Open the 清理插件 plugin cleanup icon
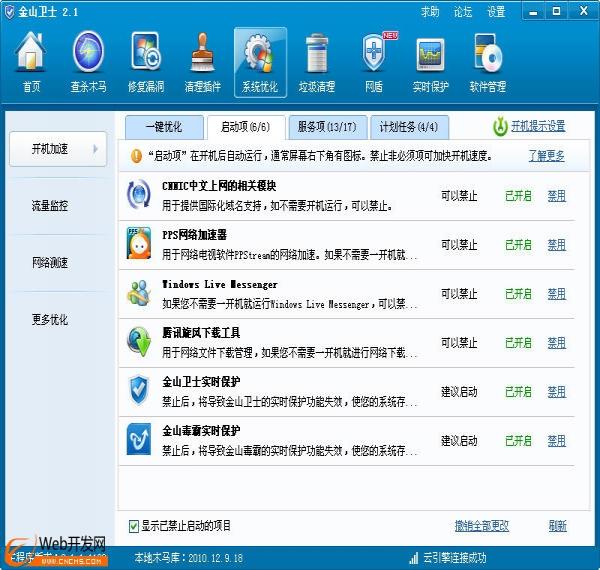600x570 pixels. tap(203, 62)
